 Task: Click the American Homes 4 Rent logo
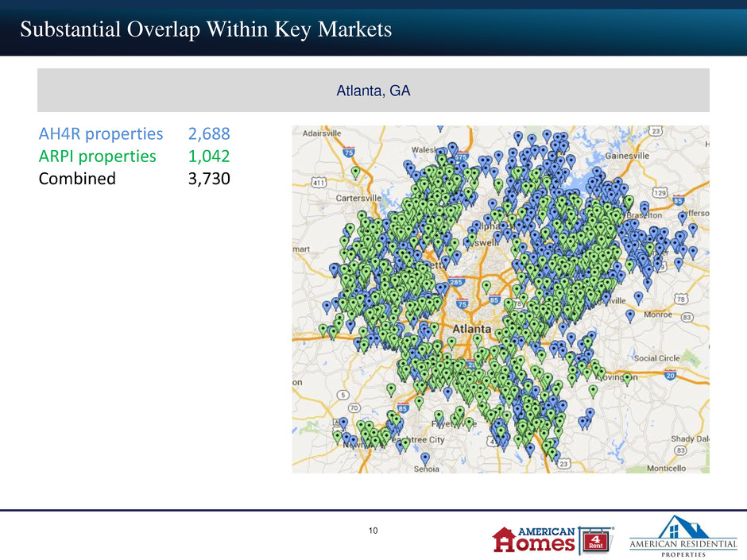(552, 540)
